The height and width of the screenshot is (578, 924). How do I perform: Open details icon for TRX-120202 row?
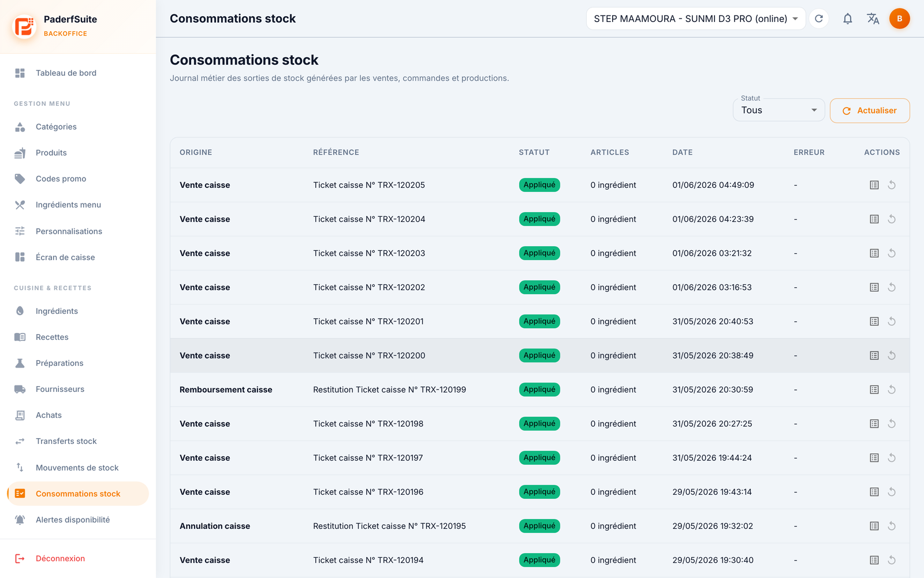(874, 287)
